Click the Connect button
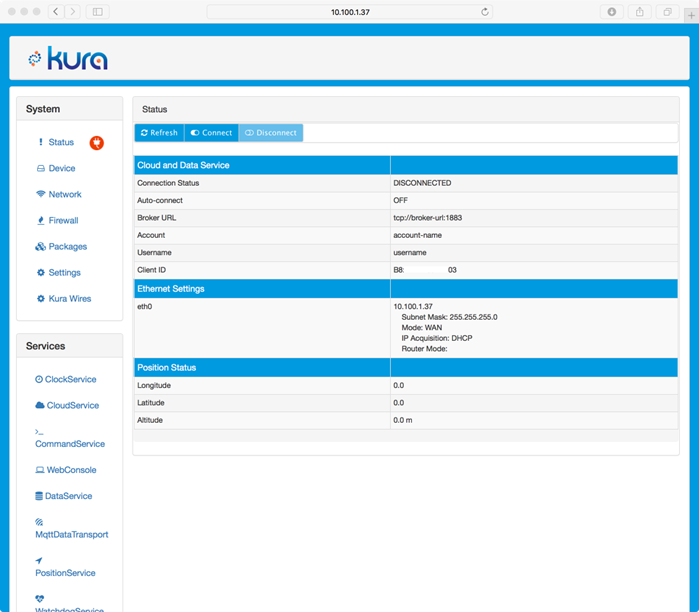This screenshot has height=612, width=699. pos(211,133)
